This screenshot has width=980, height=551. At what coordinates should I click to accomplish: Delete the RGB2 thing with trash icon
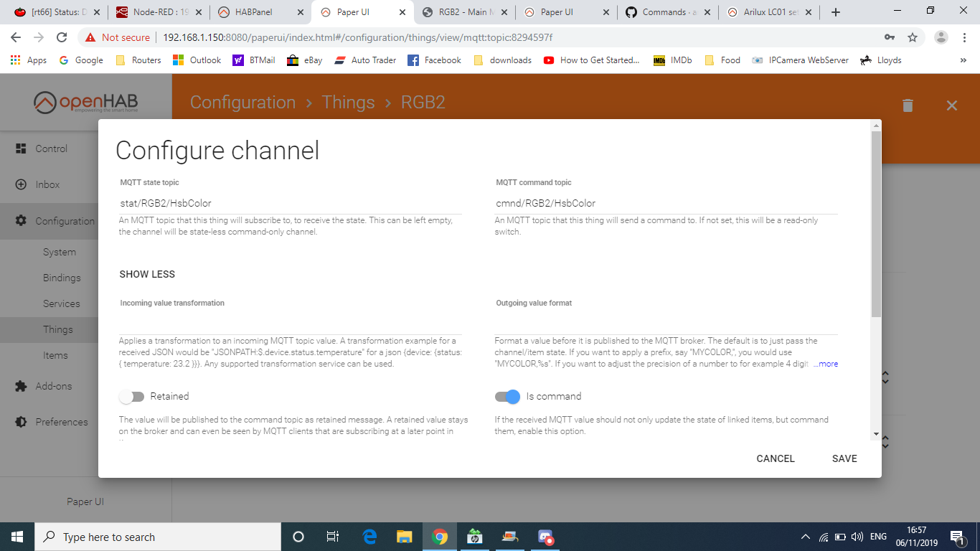[908, 105]
